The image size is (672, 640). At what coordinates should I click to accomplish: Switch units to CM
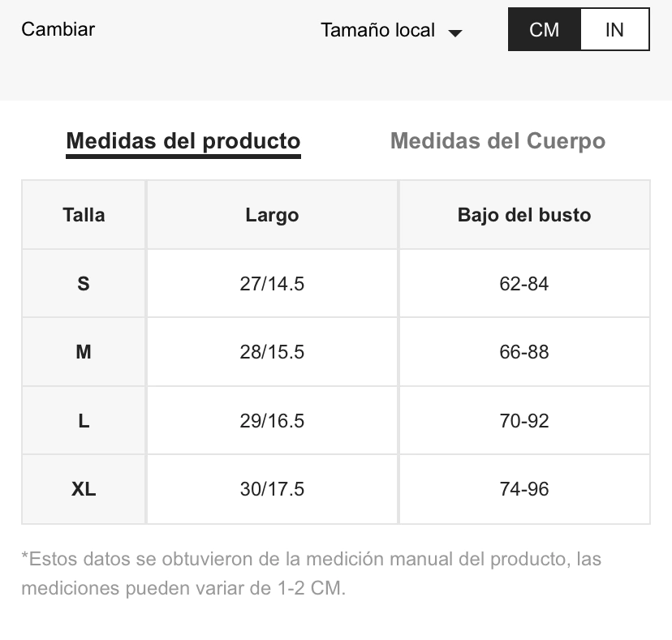pyautogui.click(x=544, y=30)
